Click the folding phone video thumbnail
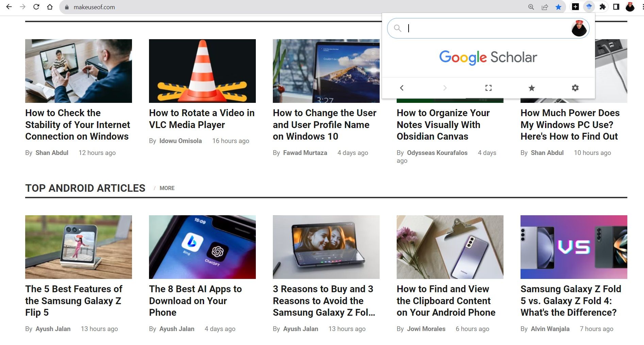Image resolution: width=644 pixels, height=345 pixels. point(326,247)
